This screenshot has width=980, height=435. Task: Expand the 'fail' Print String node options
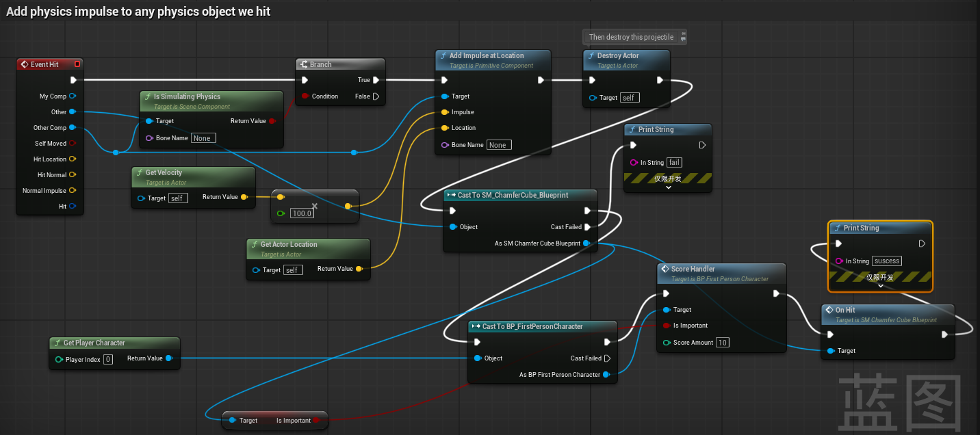(668, 187)
